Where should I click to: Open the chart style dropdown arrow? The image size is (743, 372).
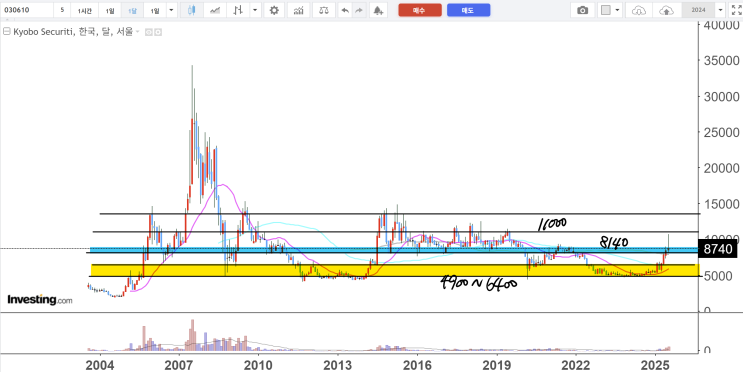[255, 10]
